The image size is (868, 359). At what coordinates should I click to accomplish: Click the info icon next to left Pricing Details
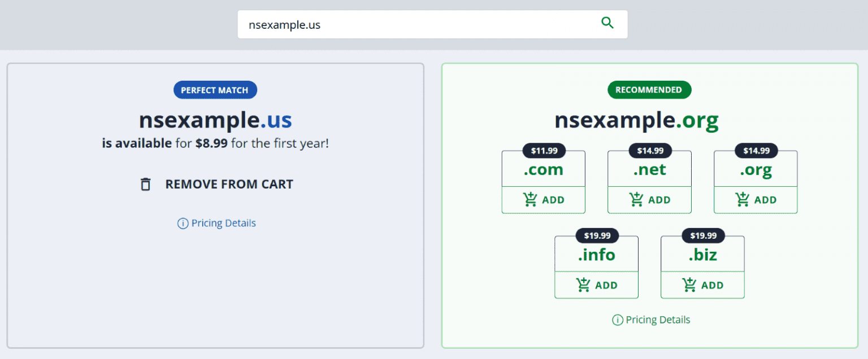tap(182, 223)
